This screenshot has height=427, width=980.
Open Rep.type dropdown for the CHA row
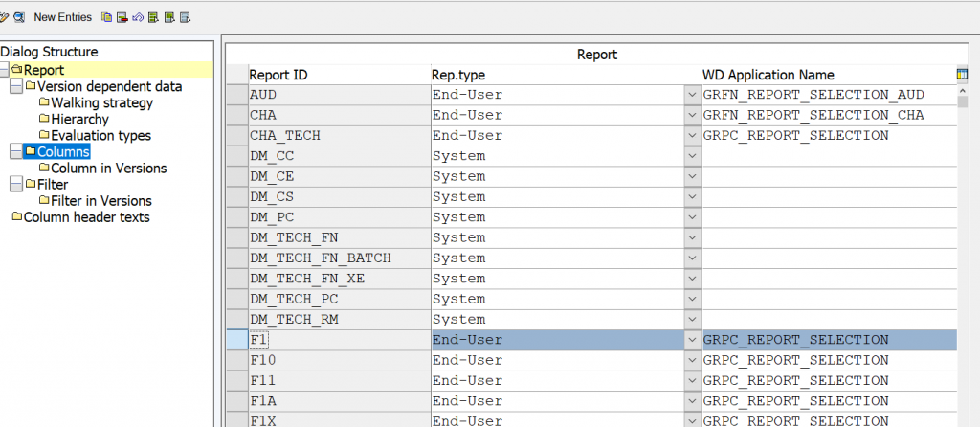tap(692, 116)
